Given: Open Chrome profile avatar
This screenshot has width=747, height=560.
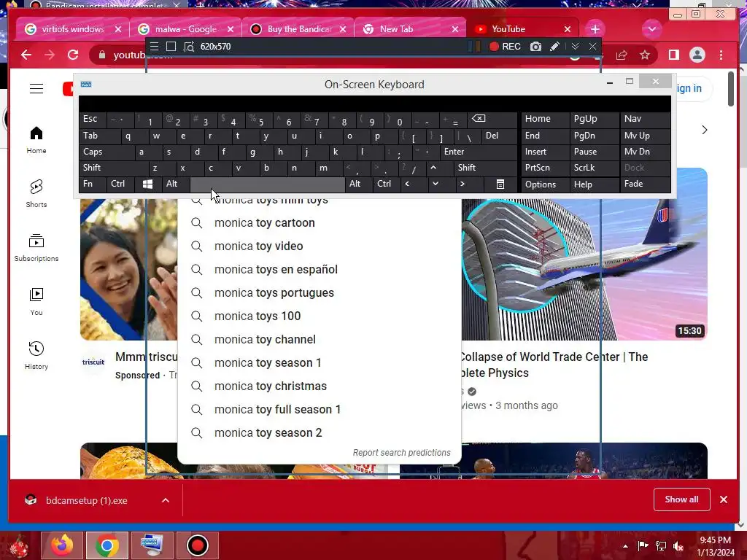Looking at the screenshot, I should pyautogui.click(x=697, y=55).
